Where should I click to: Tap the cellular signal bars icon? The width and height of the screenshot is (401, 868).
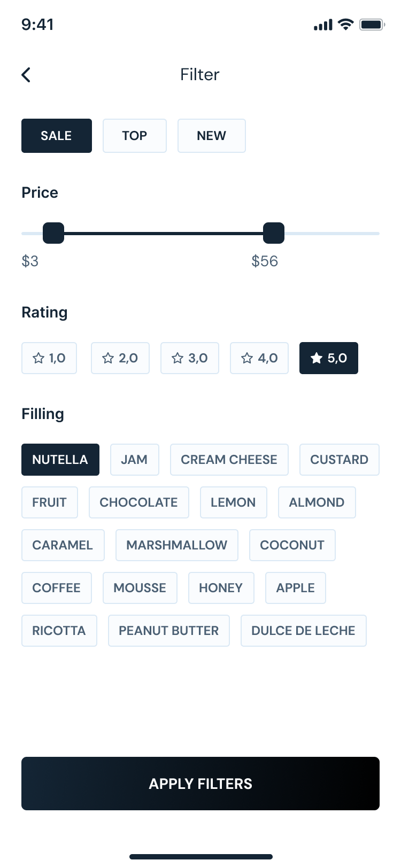tap(323, 25)
